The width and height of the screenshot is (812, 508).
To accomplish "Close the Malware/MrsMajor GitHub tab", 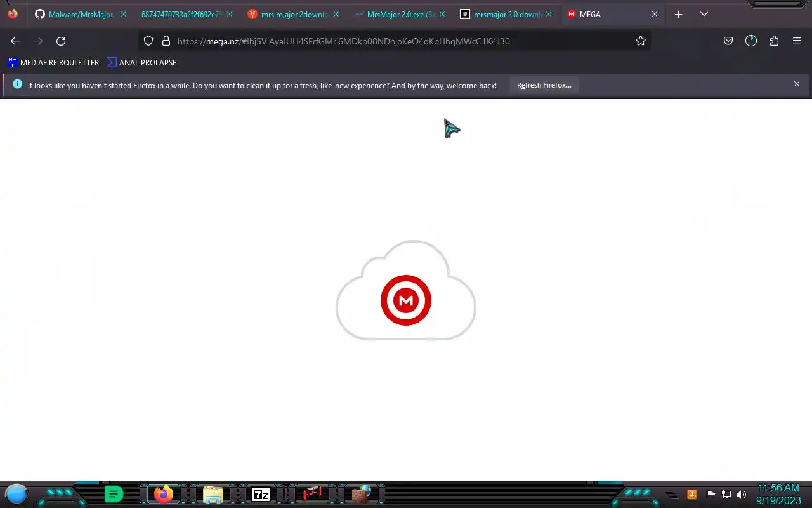I will tap(123, 14).
